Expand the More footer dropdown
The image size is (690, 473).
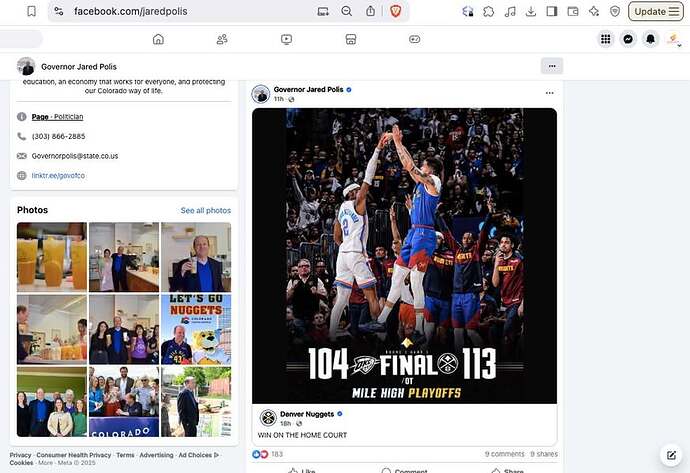(45, 463)
